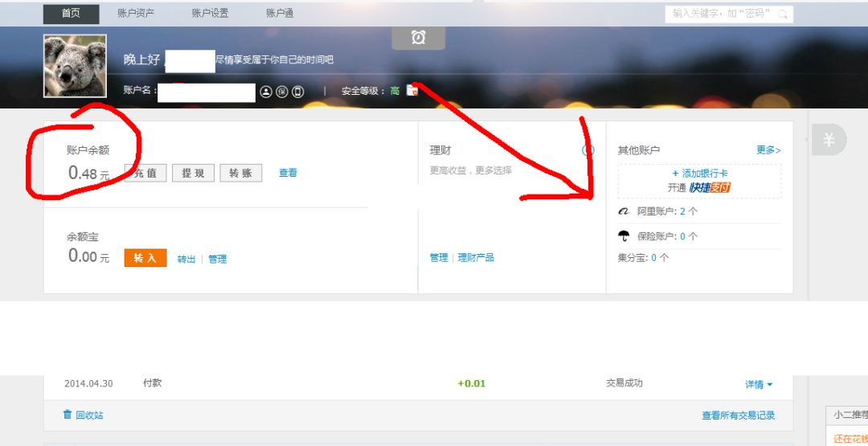Open the 回收站 recycle bin
This screenshot has height=446, width=868.
(x=84, y=415)
